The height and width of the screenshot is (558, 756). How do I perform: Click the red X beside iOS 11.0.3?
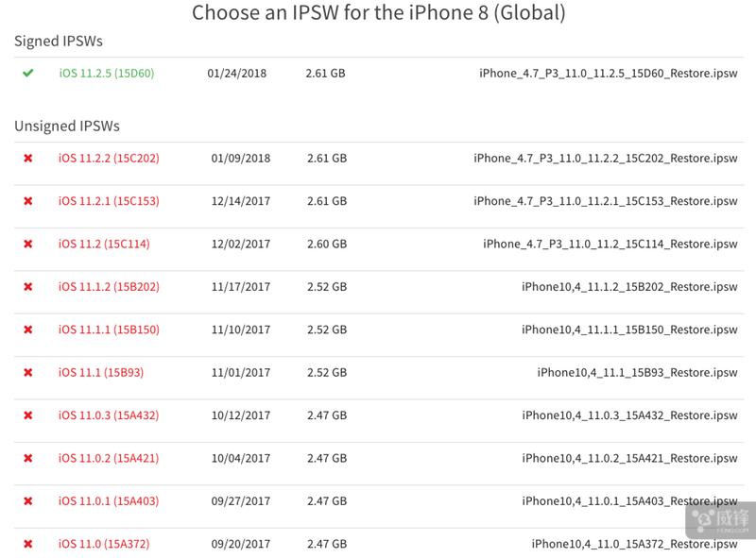[x=28, y=415]
